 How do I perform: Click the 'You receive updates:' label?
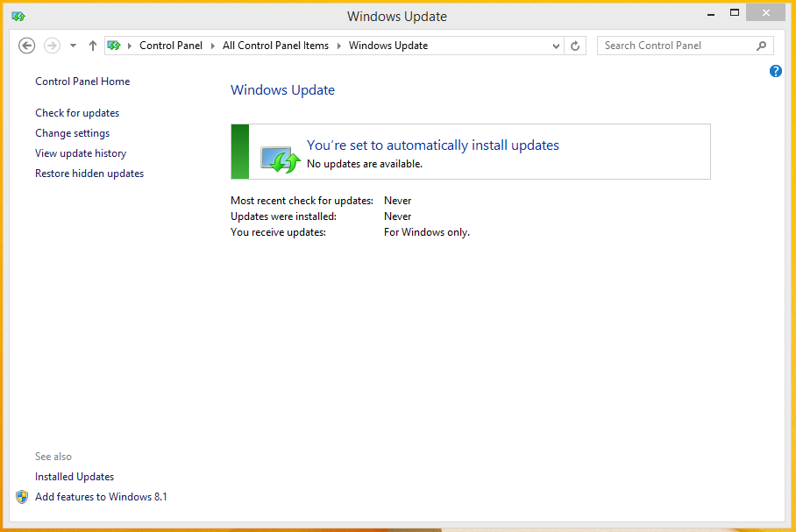tap(278, 232)
